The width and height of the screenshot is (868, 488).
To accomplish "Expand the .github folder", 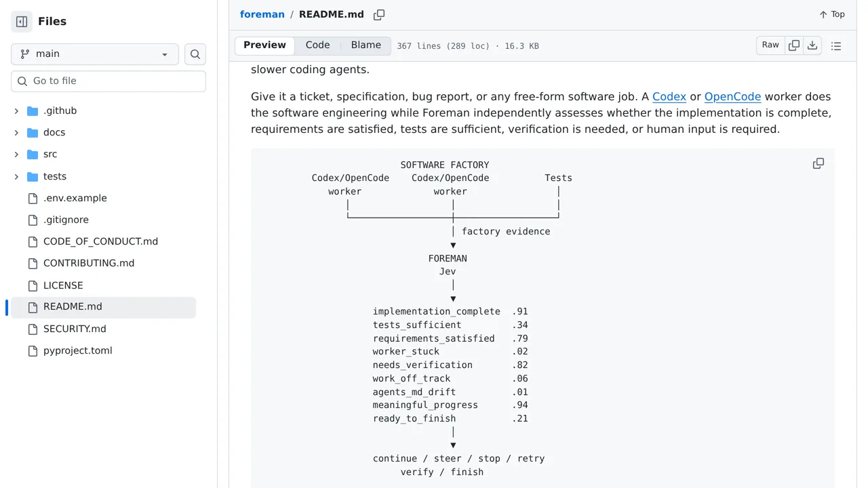I will pos(16,110).
